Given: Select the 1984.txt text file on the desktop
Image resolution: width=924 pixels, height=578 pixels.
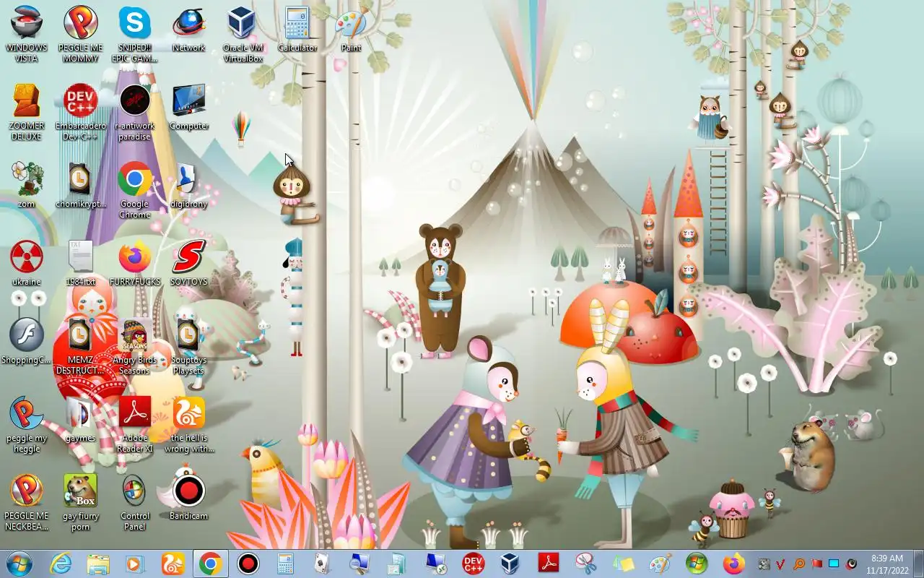Looking at the screenshot, I should pyautogui.click(x=81, y=264).
